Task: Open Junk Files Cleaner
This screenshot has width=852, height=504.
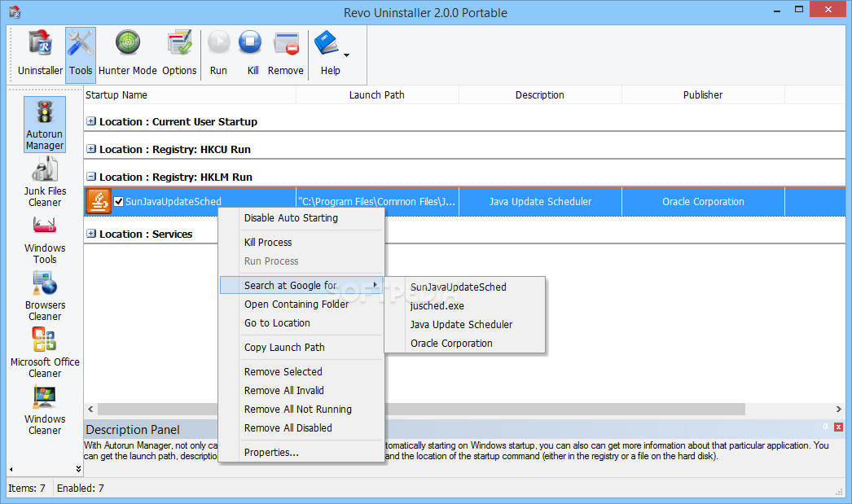Action: [x=45, y=182]
